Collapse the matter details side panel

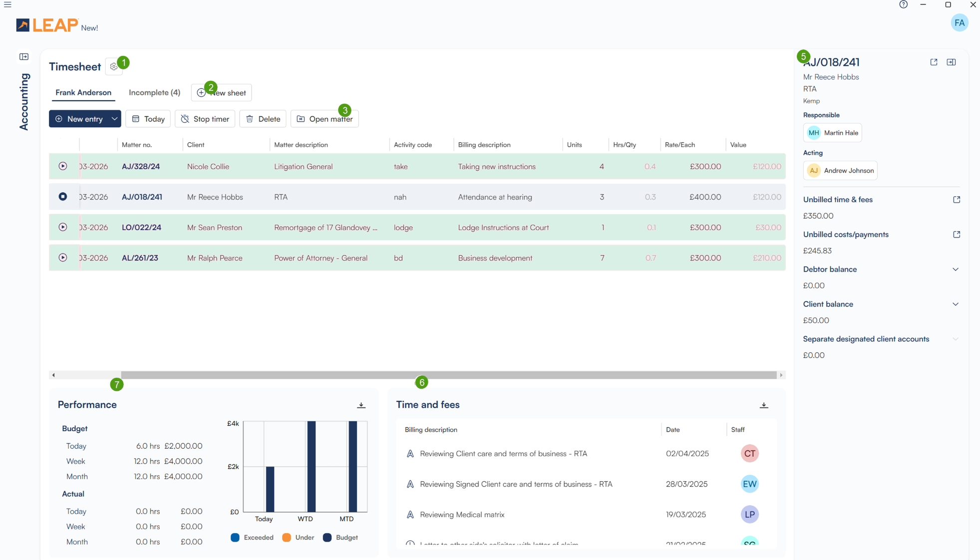click(951, 62)
